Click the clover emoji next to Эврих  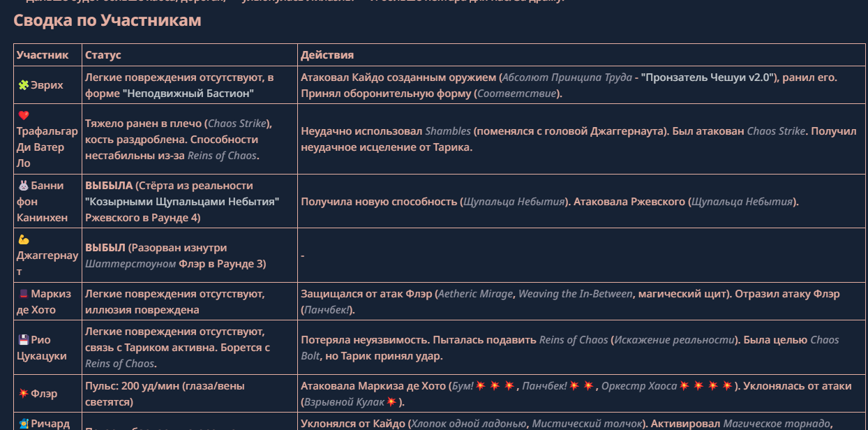click(23, 85)
